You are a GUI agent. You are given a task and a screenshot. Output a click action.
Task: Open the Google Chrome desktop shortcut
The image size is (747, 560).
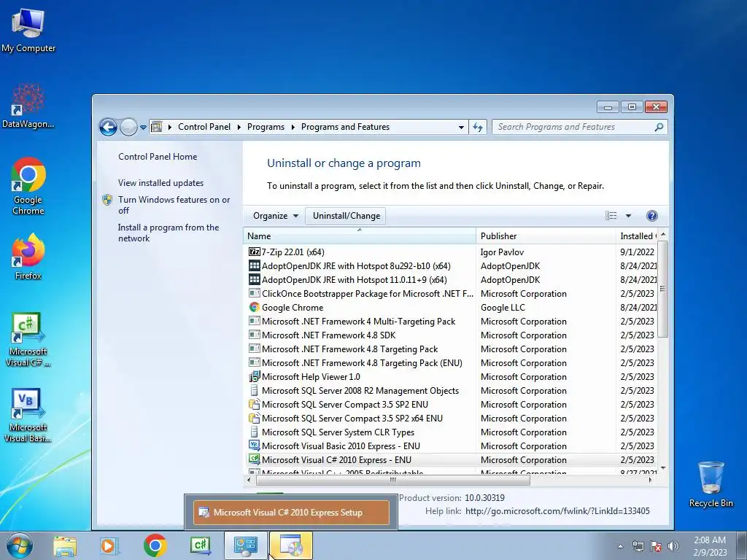28,186
